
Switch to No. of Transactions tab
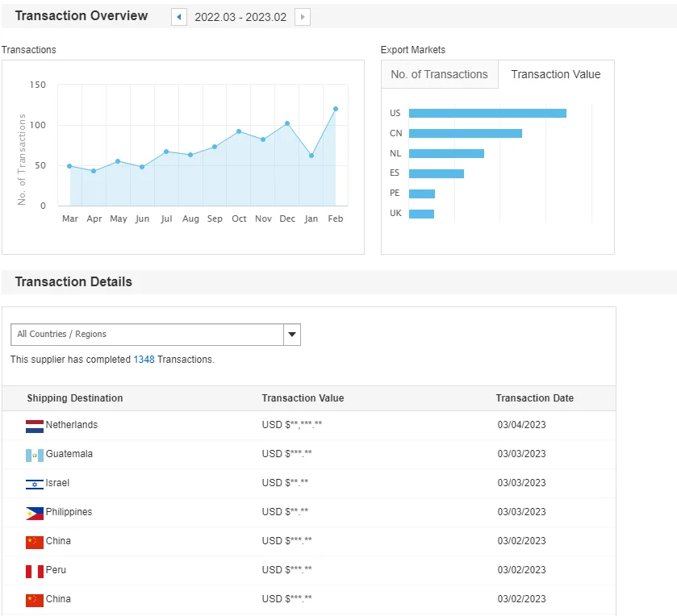coord(439,74)
